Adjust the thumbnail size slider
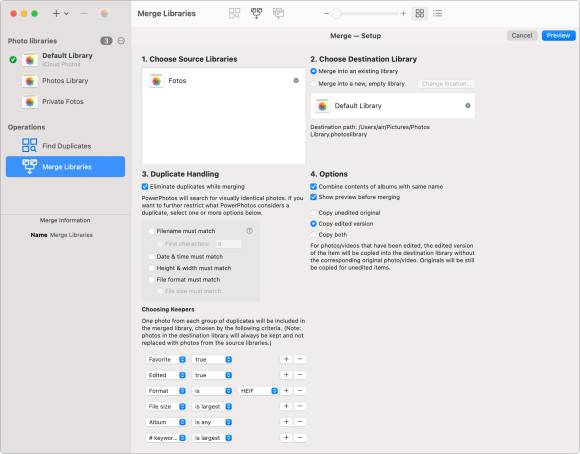The width and height of the screenshot is (580, 454). tap(364, 14)
